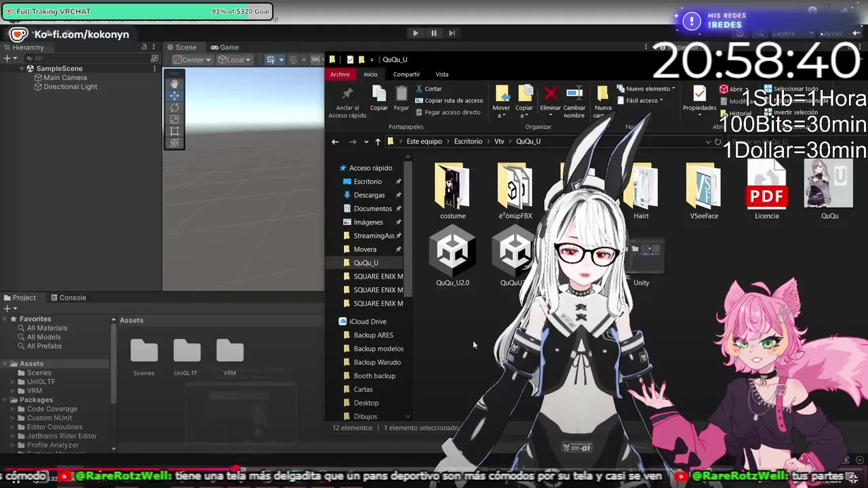Click the Pegar ribbon icon
This screenshot has height=488, width=868.
tap(401, 94)
